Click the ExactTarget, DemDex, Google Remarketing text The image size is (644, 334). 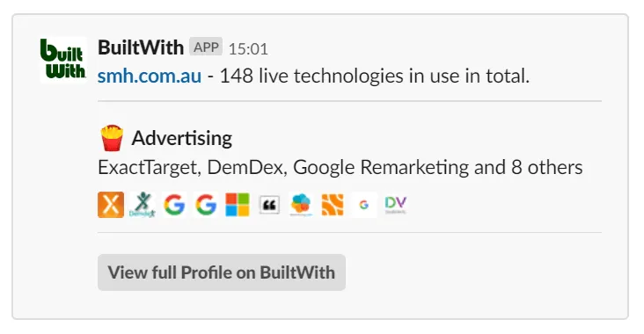[x=283, y=167]
